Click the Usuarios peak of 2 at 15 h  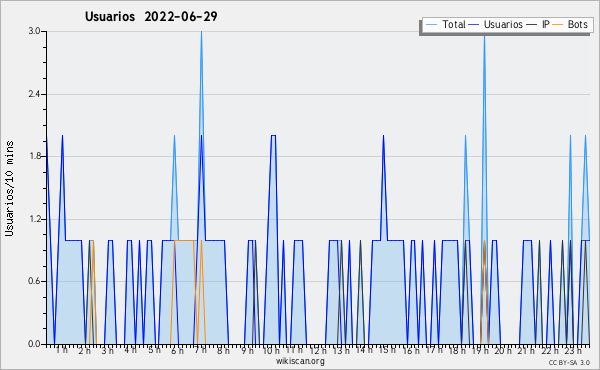(383, 136)
